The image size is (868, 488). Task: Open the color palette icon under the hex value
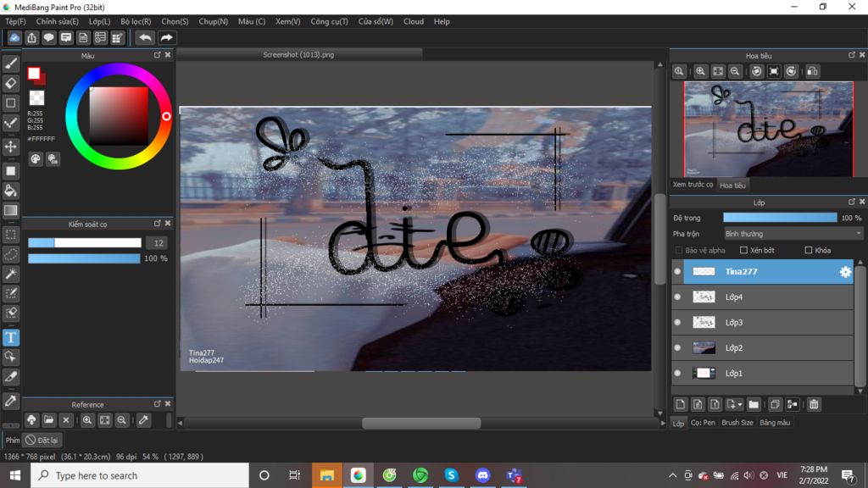[x=36, y=159]
